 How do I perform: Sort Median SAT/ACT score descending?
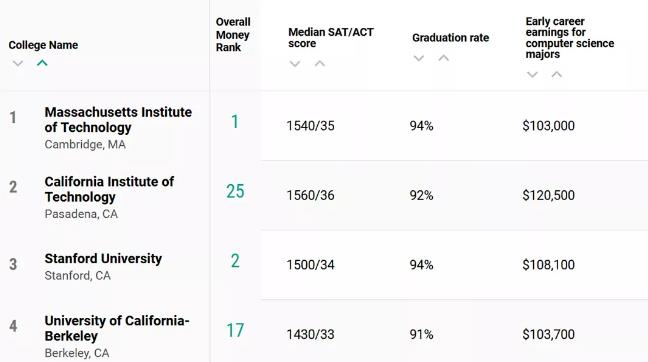click(x=295, y=64)
